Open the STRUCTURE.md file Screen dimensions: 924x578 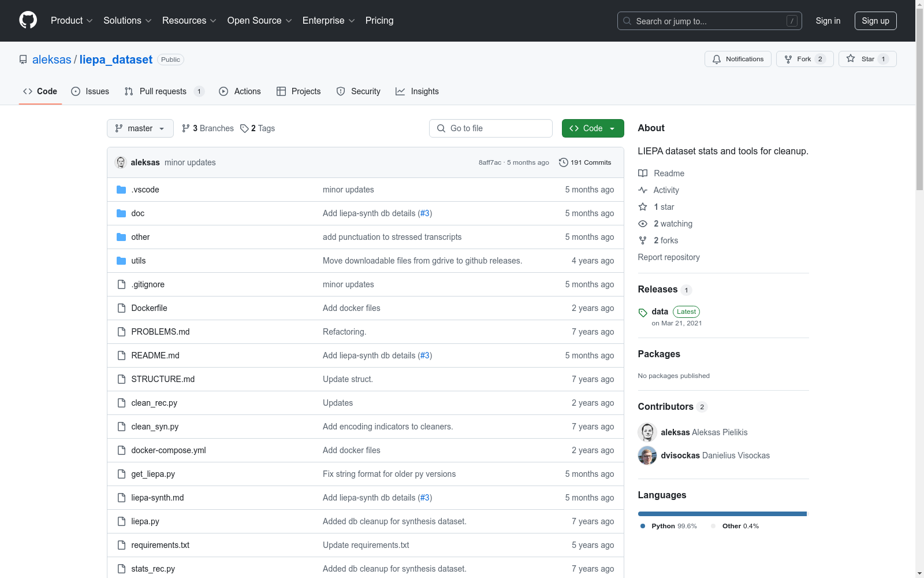click(x=163, y=379)
